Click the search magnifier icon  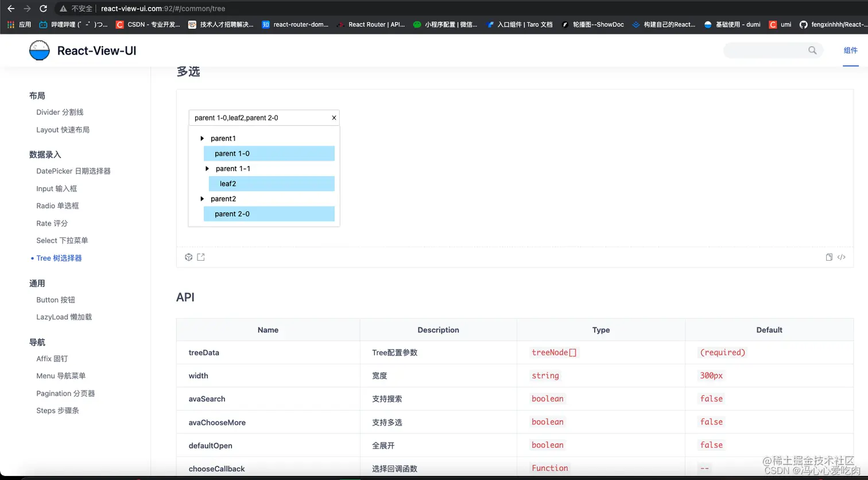pyautogui.click(x=812, y=50)
